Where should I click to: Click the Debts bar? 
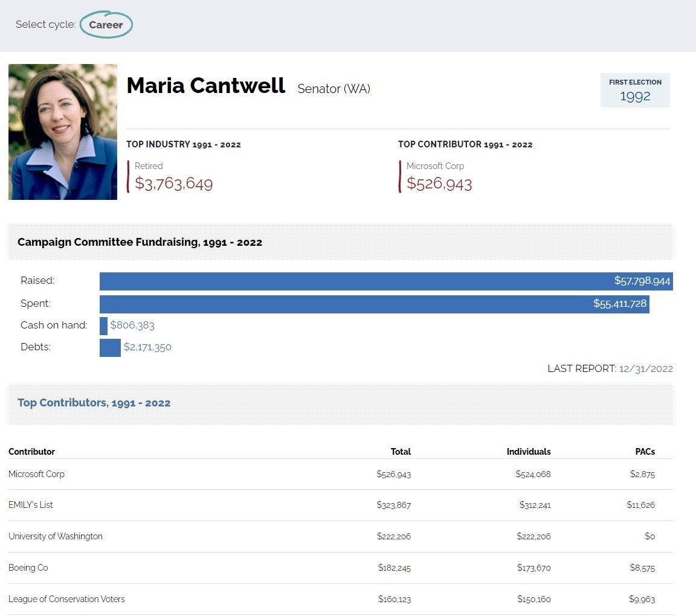[110, 347]
